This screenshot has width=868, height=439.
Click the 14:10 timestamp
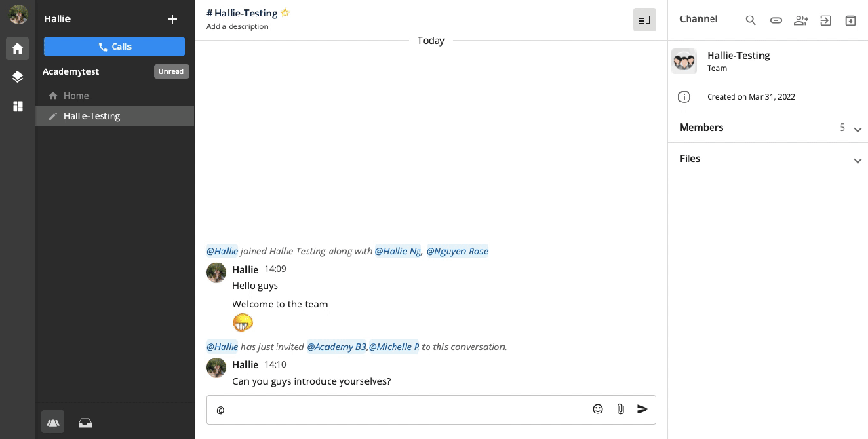pos(275,365)
